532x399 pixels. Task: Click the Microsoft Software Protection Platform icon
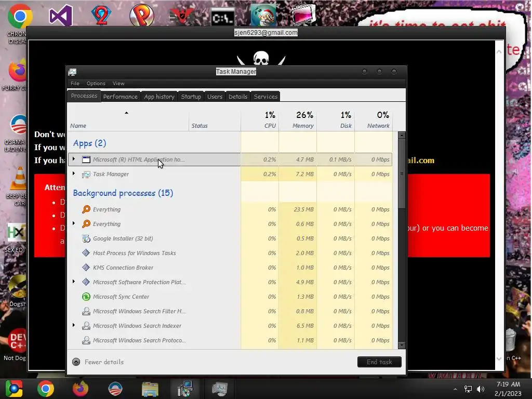pyautogui.click(x=86, y=282)
